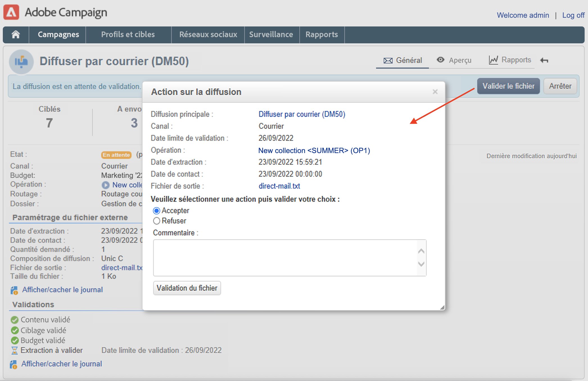Open the Profils et cibles menu
Image resolution: width=588 pixels, height=381 pixels.
pos(128,34)
